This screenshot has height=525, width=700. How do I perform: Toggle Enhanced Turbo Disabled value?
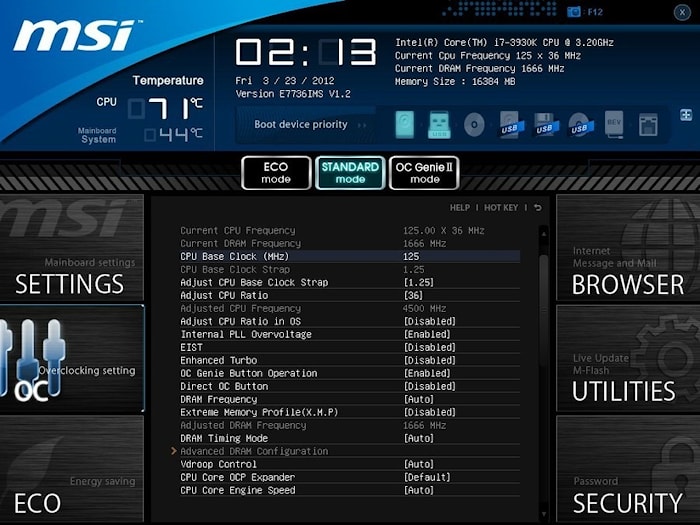(429, 360)
